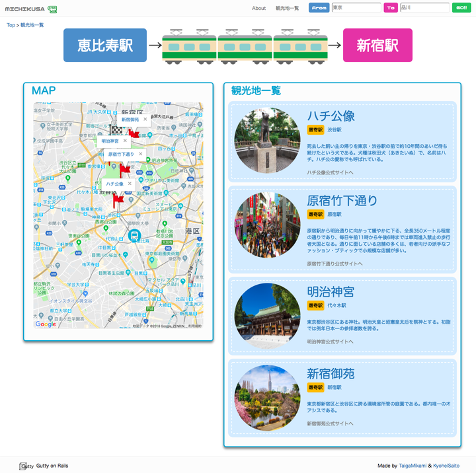Click the ハチ公像 circular photo
Image resolution: width=476 pixels, height=473 pixels.
268,141
